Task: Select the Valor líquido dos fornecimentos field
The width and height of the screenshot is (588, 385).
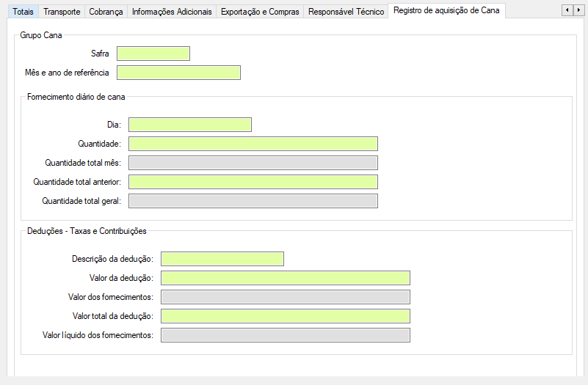Action: pyautogui.click(x=286, y=335)
